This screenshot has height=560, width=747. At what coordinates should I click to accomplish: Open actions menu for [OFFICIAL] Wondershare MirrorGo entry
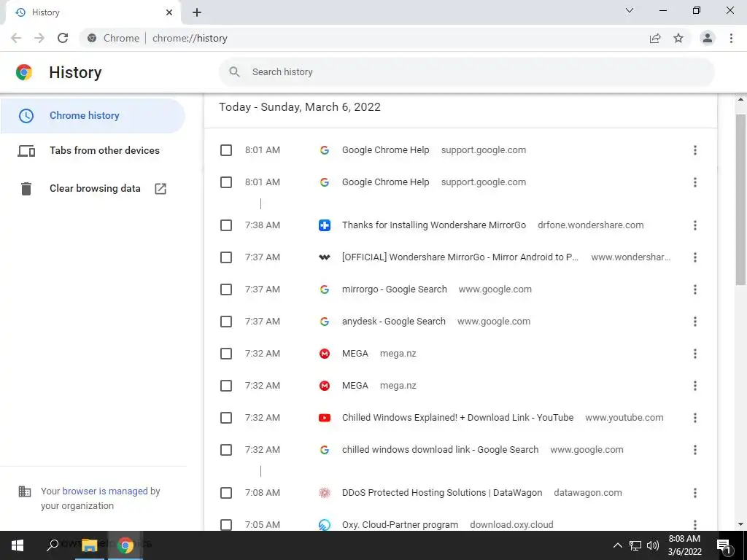tap(695, 257)
